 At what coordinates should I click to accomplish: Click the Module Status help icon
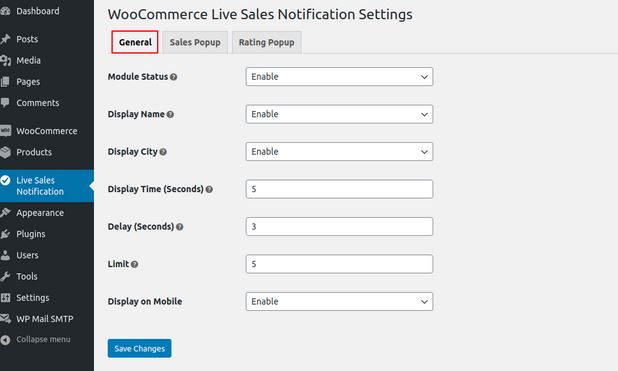[173, 77]
